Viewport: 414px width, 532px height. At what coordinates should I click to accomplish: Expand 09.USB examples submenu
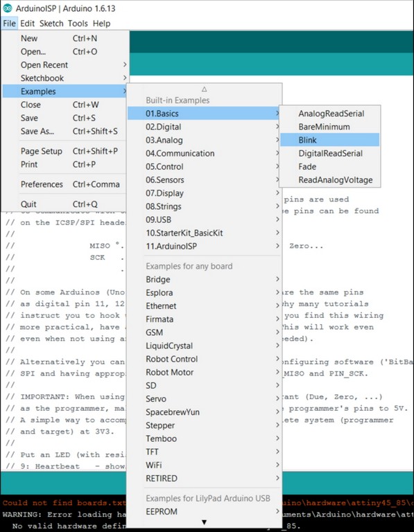[204, 220]
